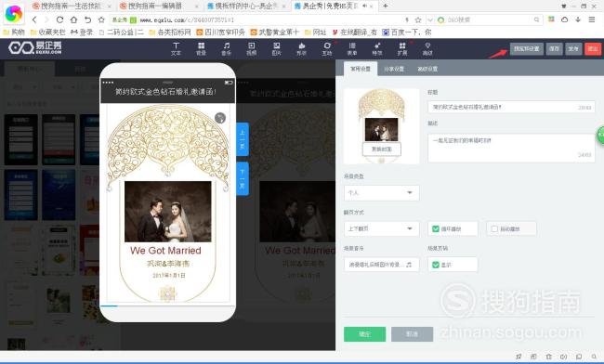Click the 360搜索 search box
Screen dimensions: 604x364
coord(489,19)
